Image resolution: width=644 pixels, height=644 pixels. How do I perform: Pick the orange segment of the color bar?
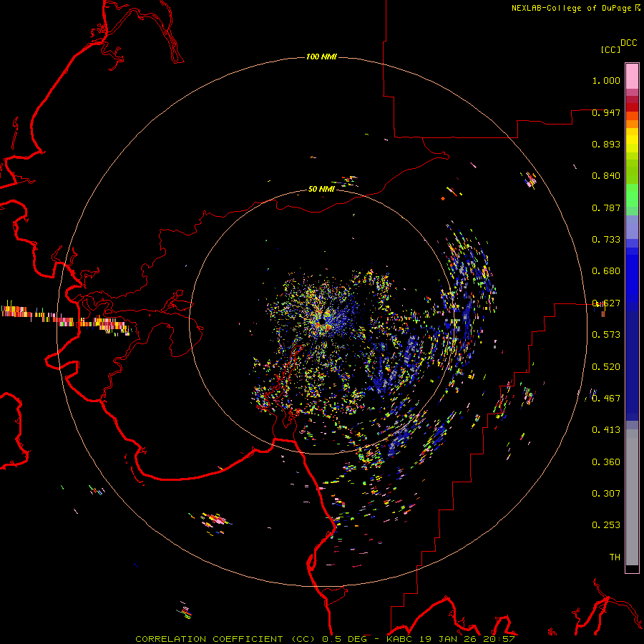click(x=632, y=124)
